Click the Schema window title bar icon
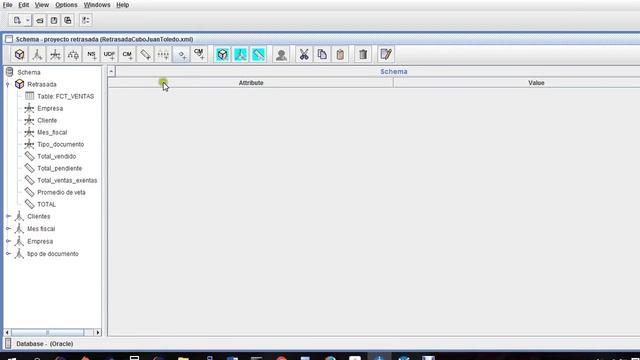The image size is (640, 360). (9, 39)
